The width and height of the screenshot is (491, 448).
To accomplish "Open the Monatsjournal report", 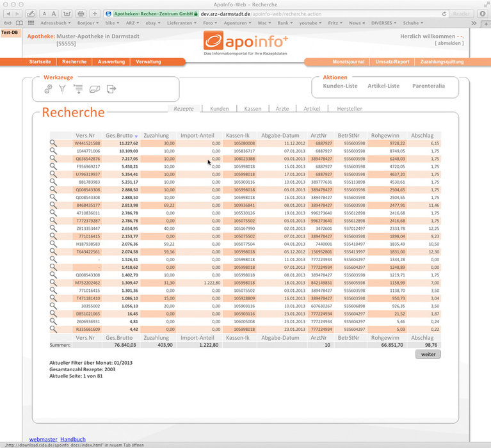I will coord(348,61).
